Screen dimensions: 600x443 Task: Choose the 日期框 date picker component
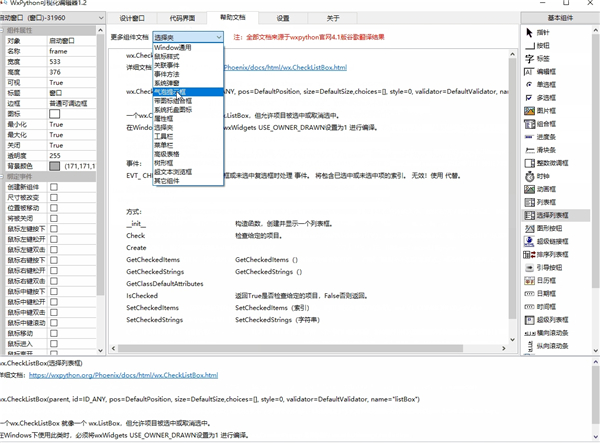[540, 293]
